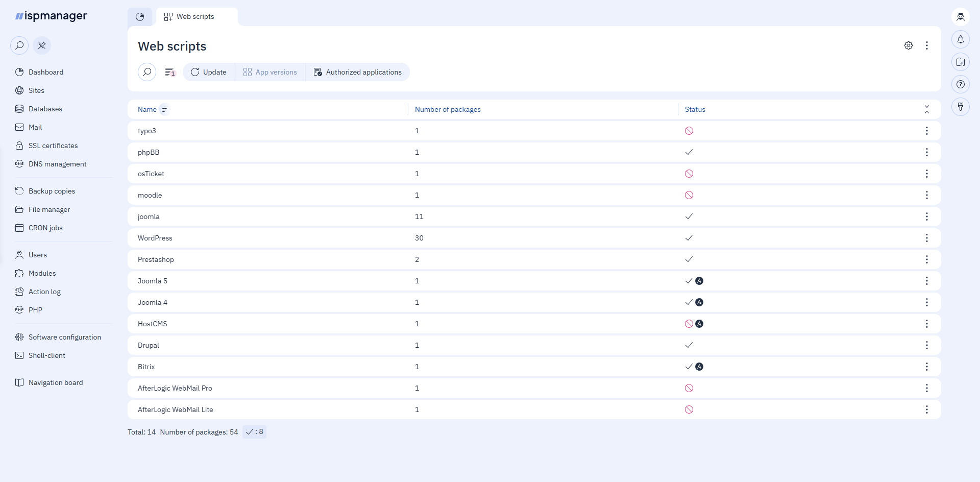Click the bookmarks folder icon on right rail
The image size is (980, 482).
961,62
